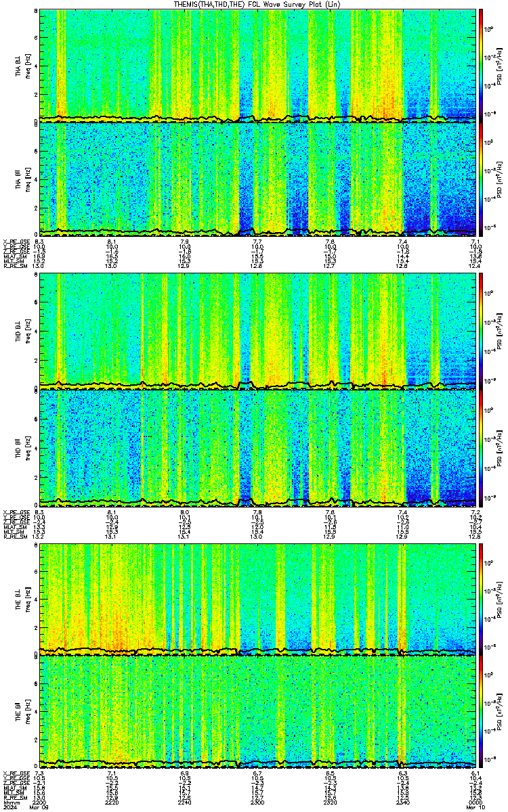Click the PSD color bar beside THD B-perpendicular
This screenshot has width=508, height=812.
(481, 332)
